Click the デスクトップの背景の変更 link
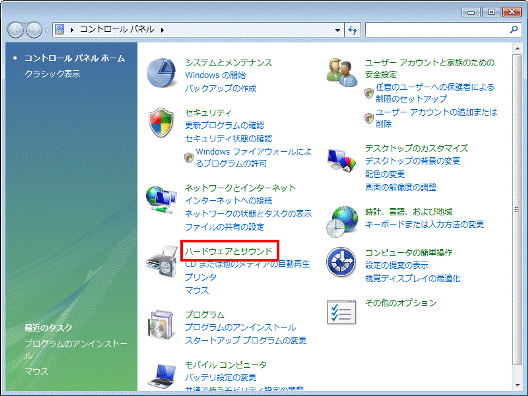The width and height of the screenshot is (528, 396). pyautogui.click(x=412, y=161)
